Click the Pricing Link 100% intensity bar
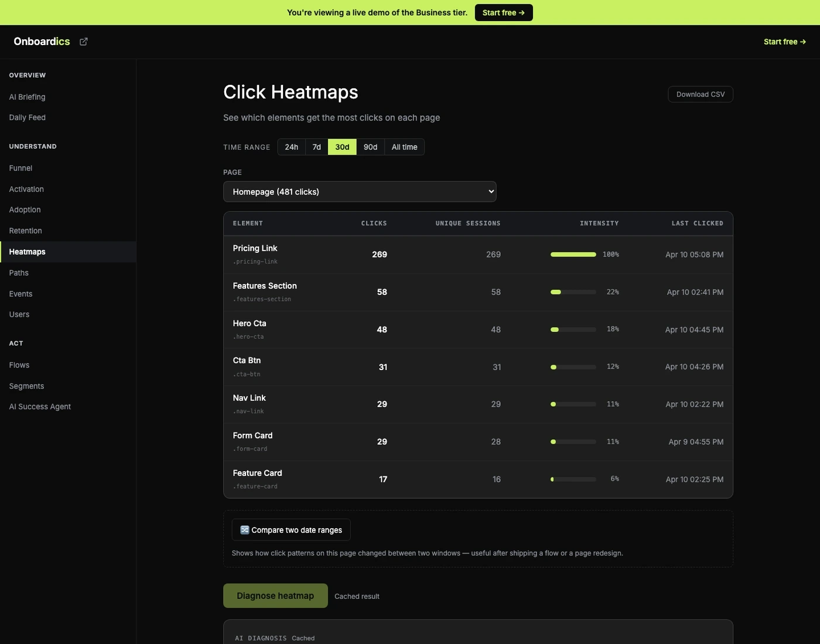 (573, 255)
